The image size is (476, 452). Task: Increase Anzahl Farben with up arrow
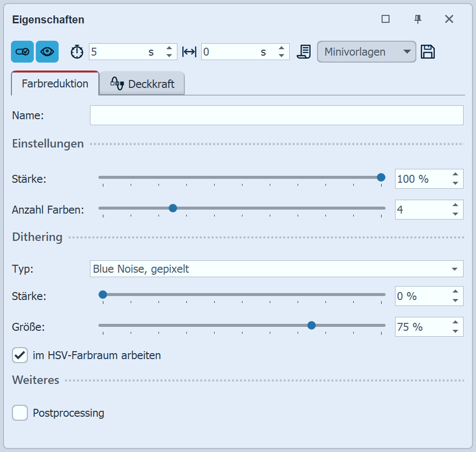tap(455, 205)
